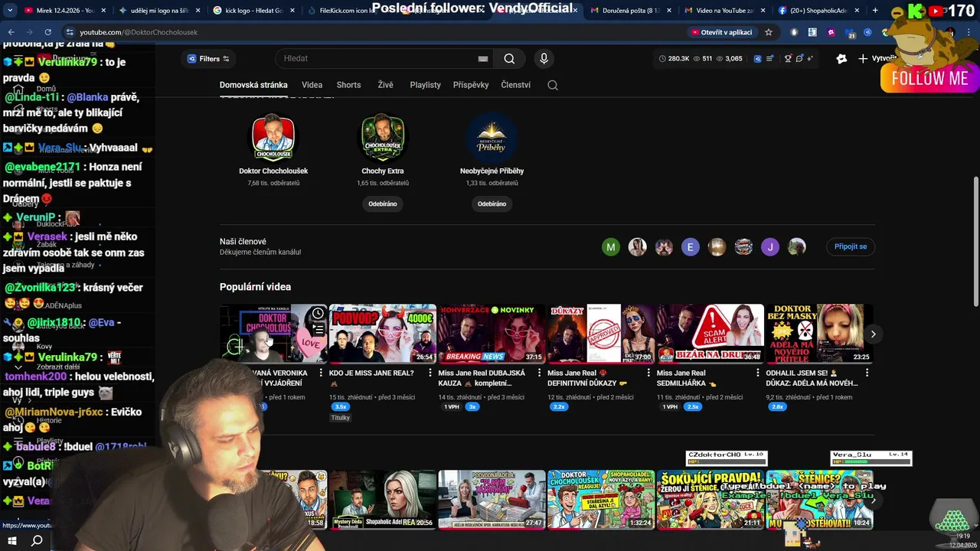This screenshot has width=980, height=551.
Task: Open Vytvořit create button
Action: 877,59
